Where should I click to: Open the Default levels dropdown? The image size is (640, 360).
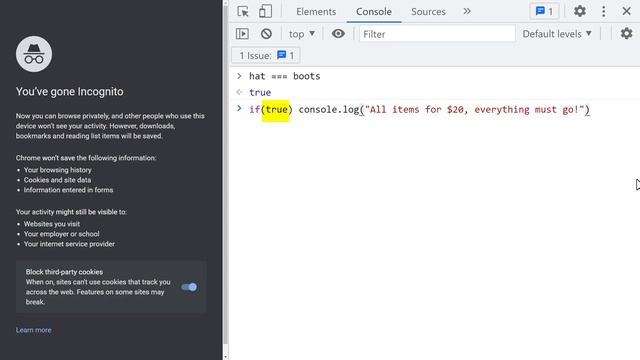tap(557, 34)
